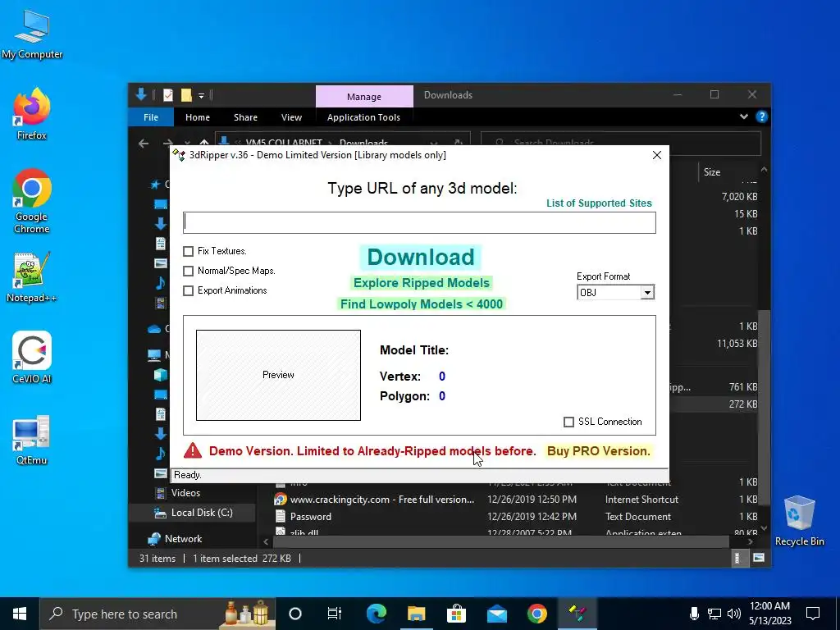Click the taskbar search box
Image resolution: width=840 pixels, height=630 pixels.
point(158,614)
